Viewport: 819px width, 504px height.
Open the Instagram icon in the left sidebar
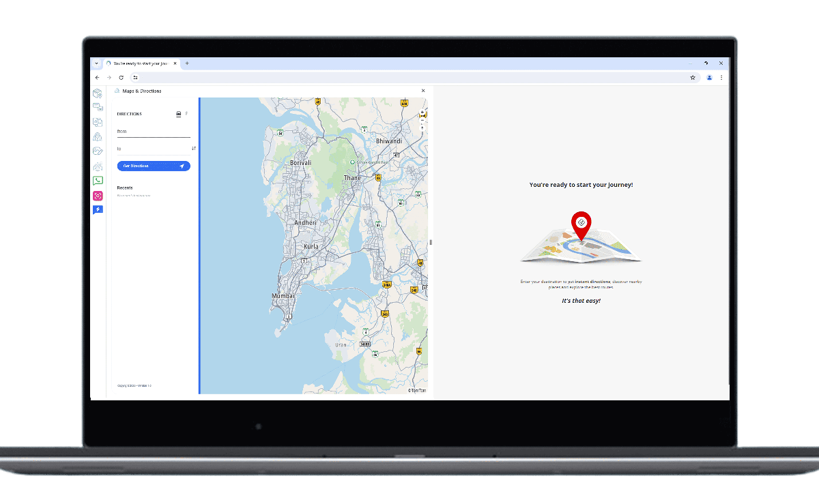click(x=98, y=195)
